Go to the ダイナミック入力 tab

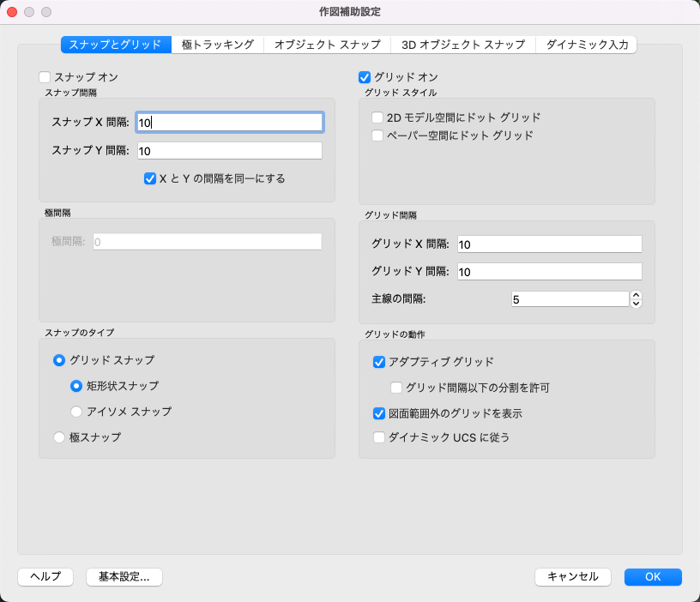tap(587, 45)
